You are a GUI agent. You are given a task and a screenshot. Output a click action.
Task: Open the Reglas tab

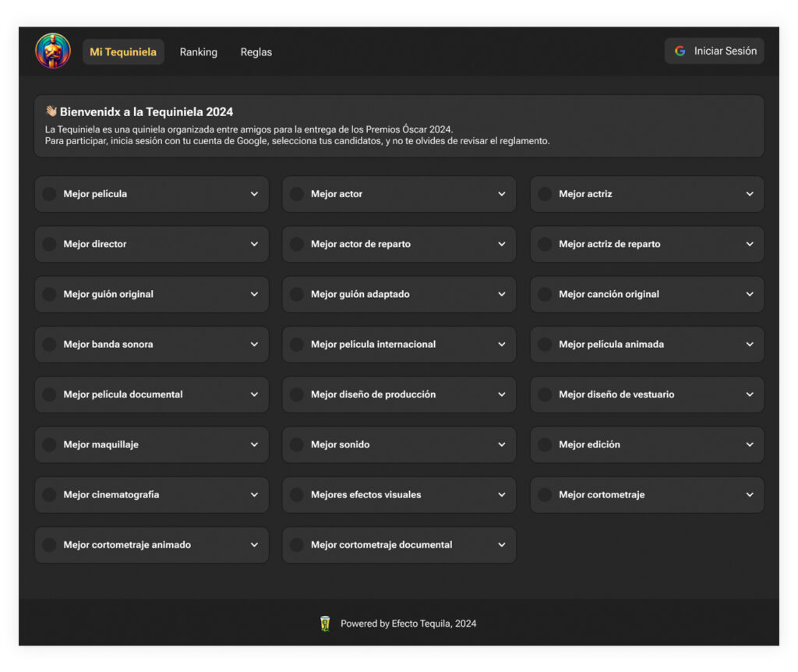coord(256,52)
